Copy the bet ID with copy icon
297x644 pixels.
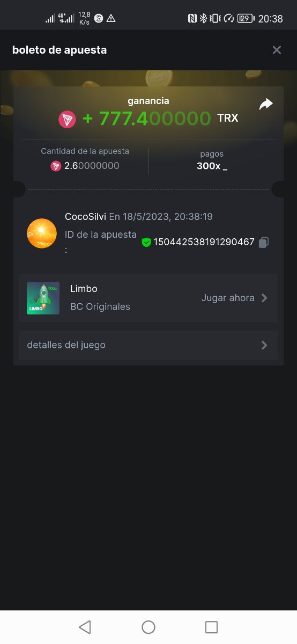(263, 243)
